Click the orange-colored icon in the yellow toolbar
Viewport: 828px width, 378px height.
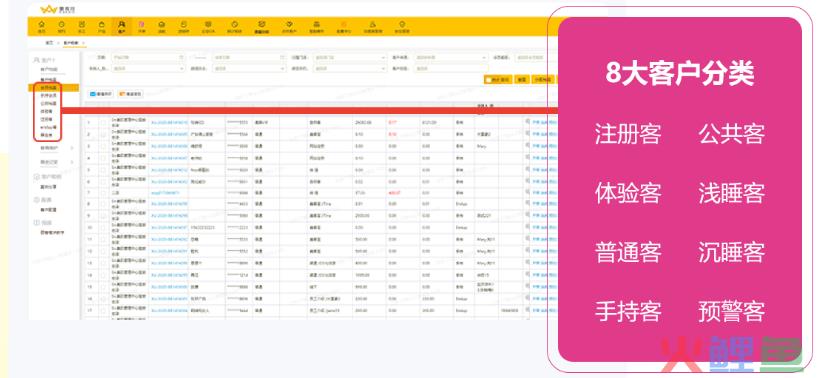tap(344, 24)
